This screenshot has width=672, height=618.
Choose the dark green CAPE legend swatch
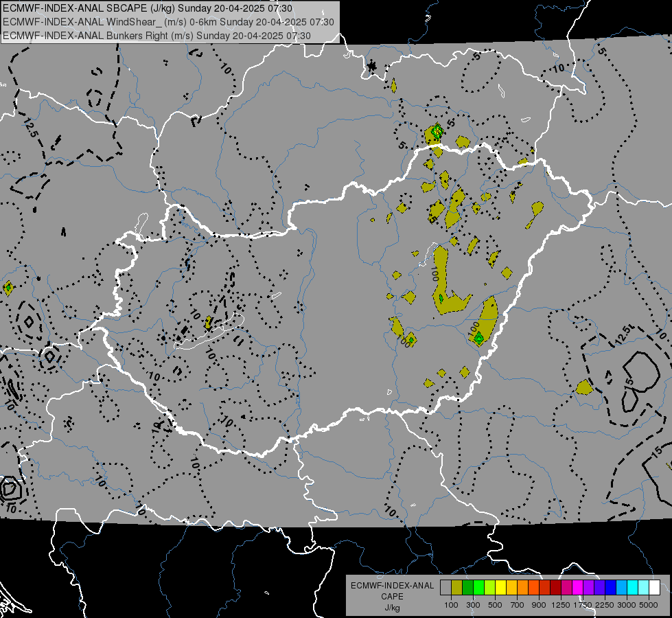(468, 587)
